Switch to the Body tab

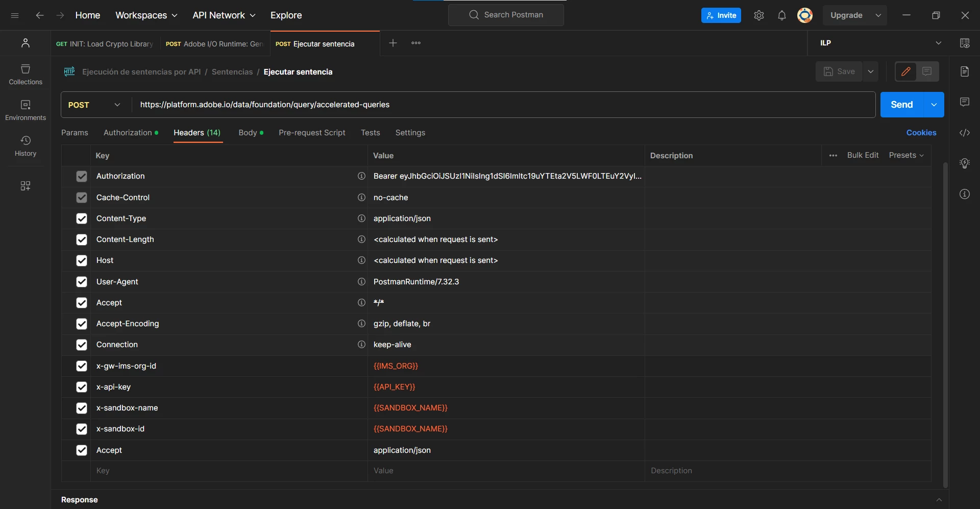click(x=251, y=133)
